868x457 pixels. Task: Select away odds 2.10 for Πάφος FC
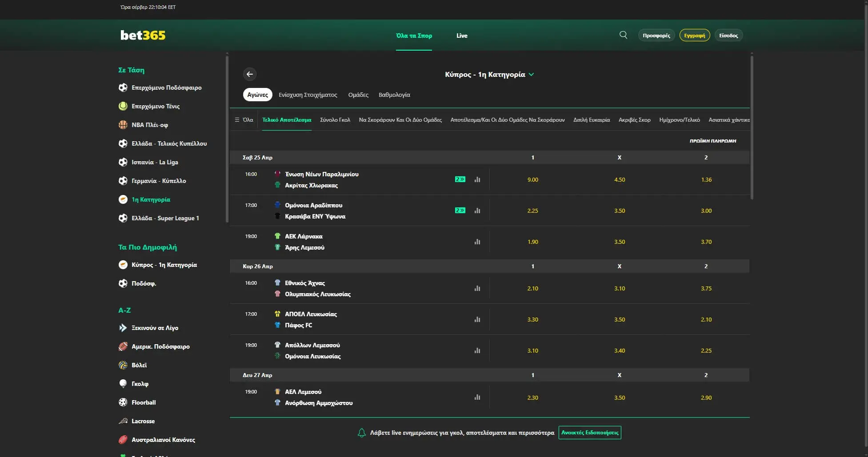(706, 319)
